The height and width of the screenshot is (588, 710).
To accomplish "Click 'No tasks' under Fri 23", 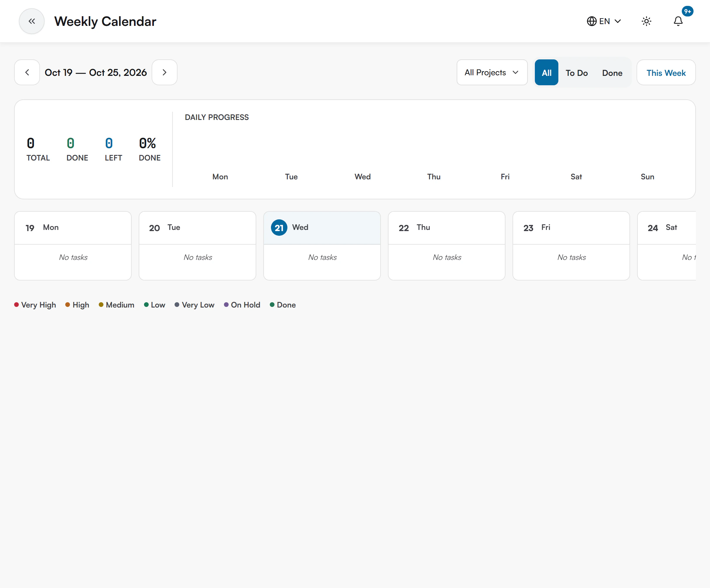I will [x=571, y=257].
